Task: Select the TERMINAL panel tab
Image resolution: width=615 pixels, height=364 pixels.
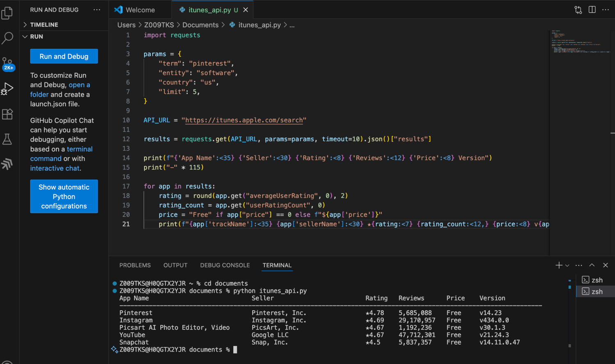Action: (x=277, y=265)
